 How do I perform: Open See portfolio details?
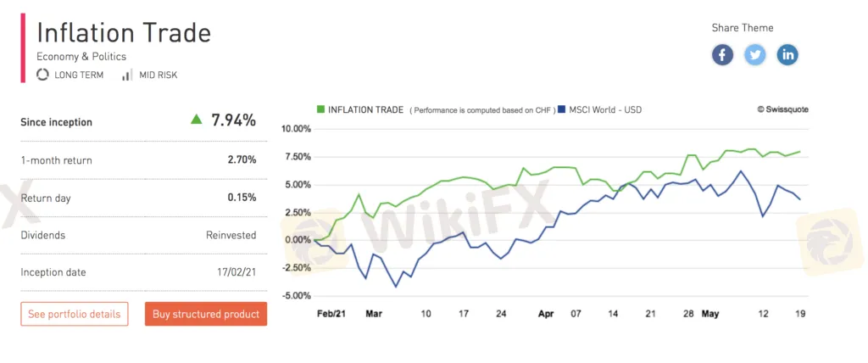(x=75, y=314)
